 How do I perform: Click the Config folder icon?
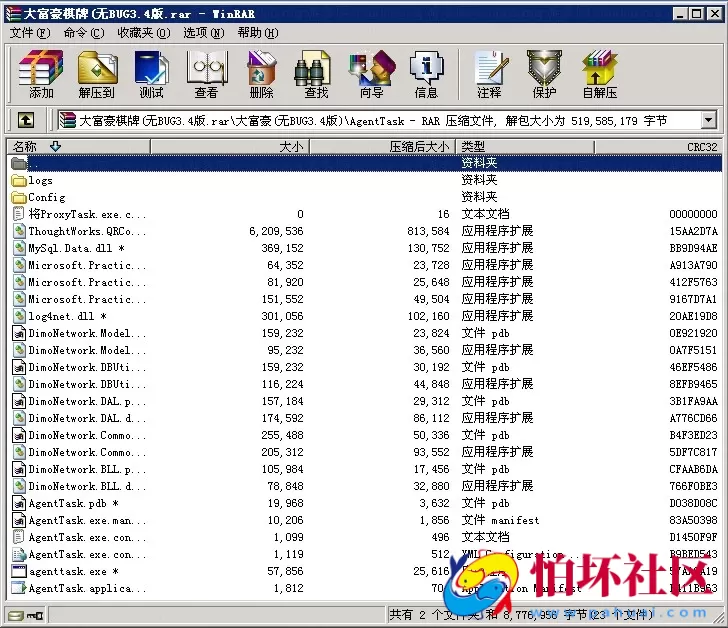coord(19,197)
